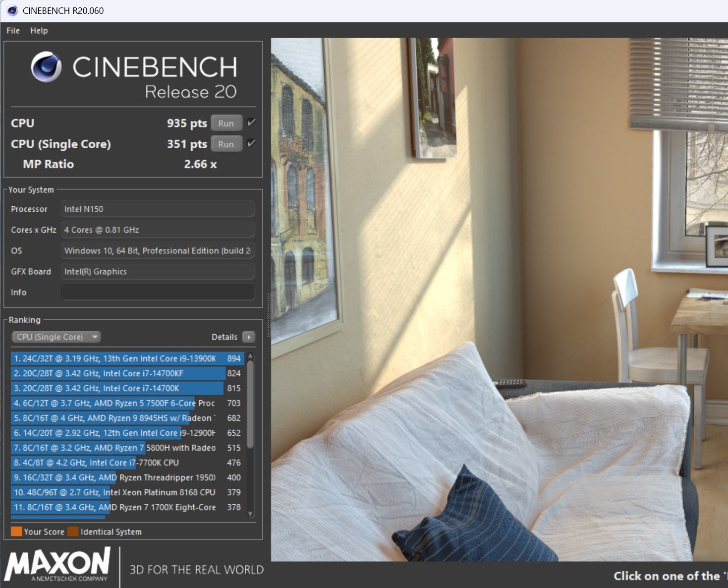Click the OS field showing Windows 10
This screenshot has height=588, width=728.
158,250
